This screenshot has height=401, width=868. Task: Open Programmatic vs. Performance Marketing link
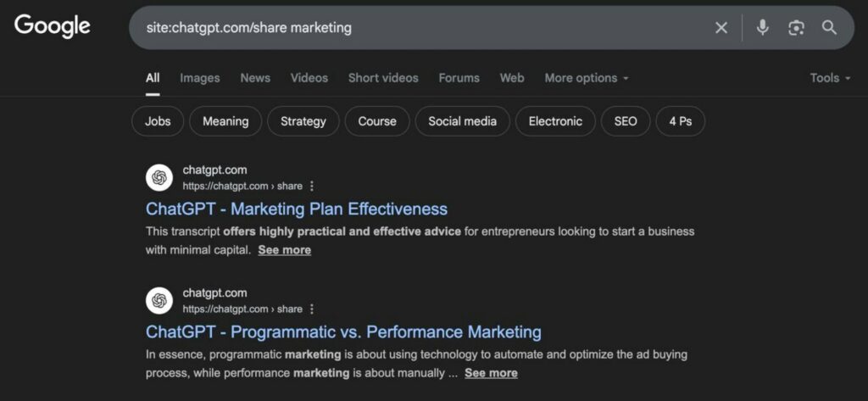[x=343, y=331]
